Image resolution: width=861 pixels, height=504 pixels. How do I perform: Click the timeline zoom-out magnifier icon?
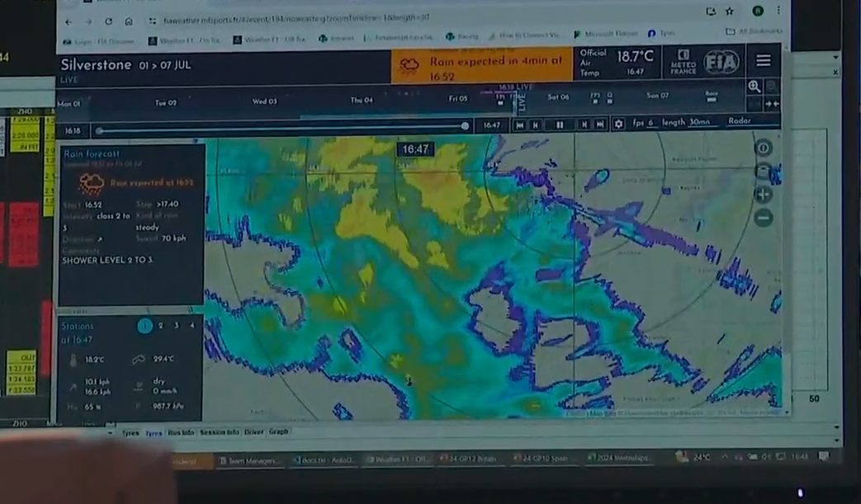click(x=771, y=86)
